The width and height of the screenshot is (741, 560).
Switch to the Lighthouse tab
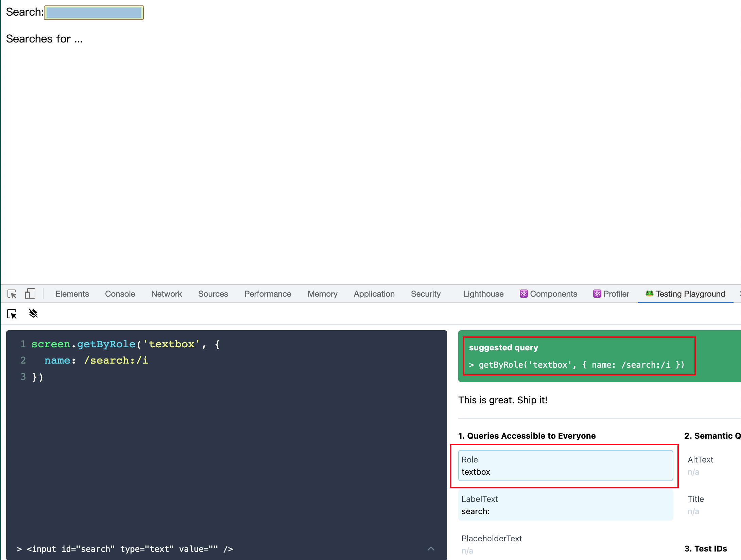(x=483, y=294)
